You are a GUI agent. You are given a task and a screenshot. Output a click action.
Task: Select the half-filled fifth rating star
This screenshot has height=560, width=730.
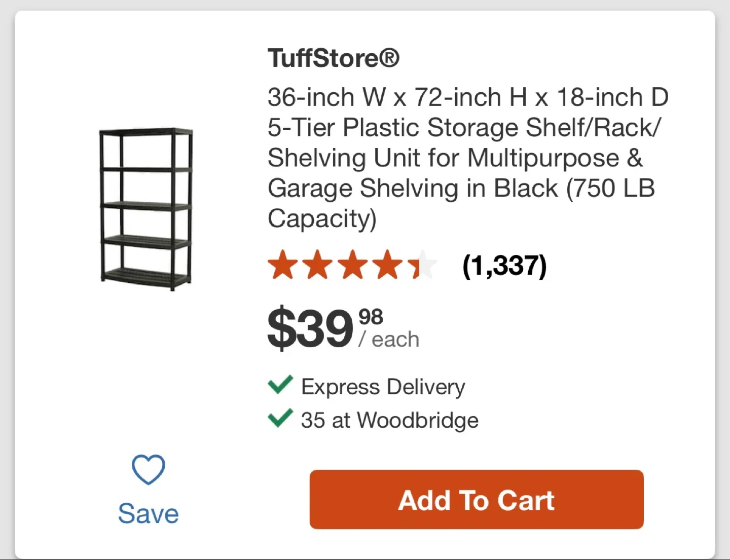pyautogui.click(x=422, y=264)
